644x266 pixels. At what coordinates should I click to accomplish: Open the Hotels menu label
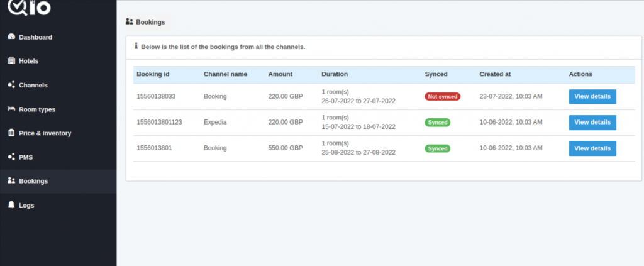[28, 61]
